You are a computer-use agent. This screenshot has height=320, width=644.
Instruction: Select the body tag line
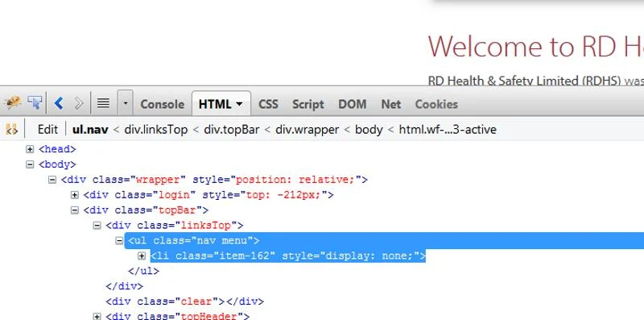pos(57,164)
